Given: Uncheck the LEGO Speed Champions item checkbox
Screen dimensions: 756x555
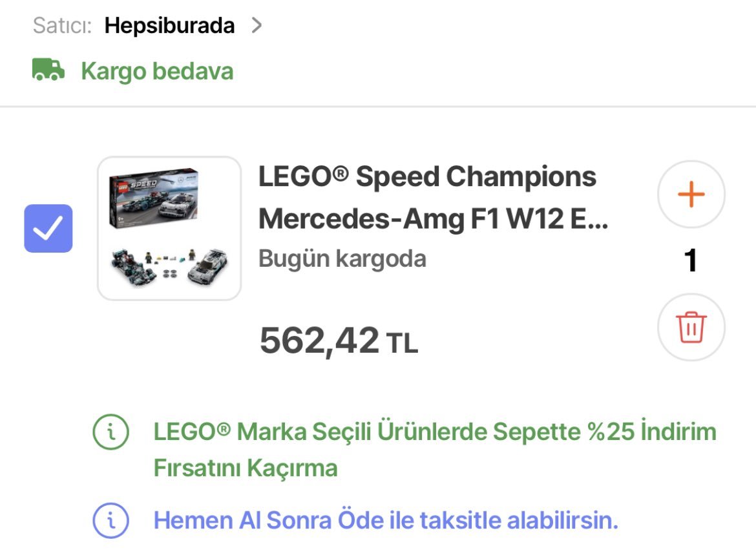Looking at the screenshot, I should click(48, 228).
